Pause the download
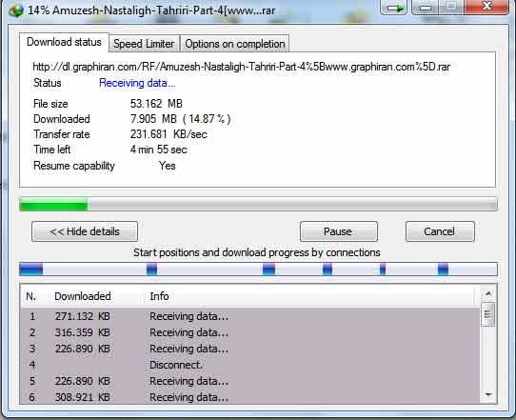Image resolution: width=516 pixels, height=420 pixels. [x=339, y=231]
